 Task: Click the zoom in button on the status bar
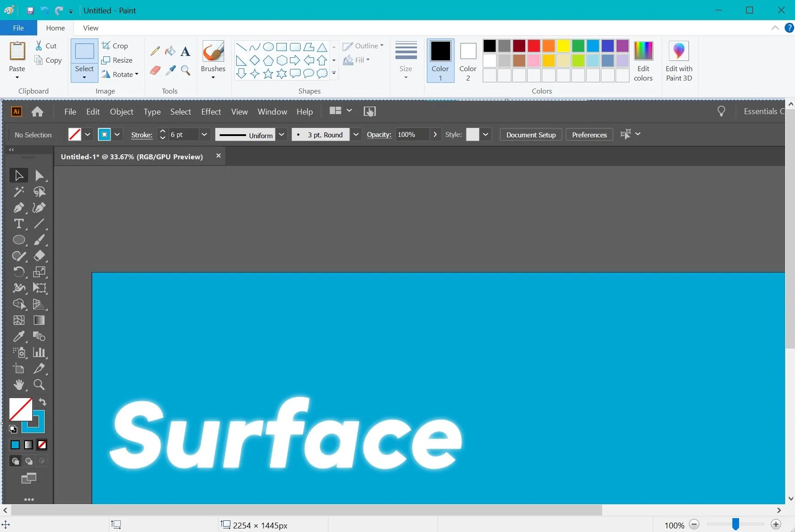click(776, 524)
